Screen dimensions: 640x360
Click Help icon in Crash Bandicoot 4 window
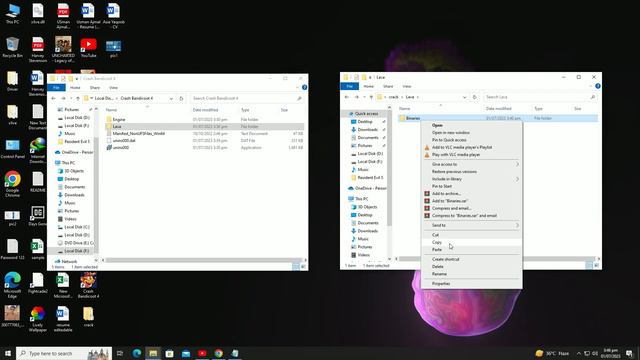point(304,87)
